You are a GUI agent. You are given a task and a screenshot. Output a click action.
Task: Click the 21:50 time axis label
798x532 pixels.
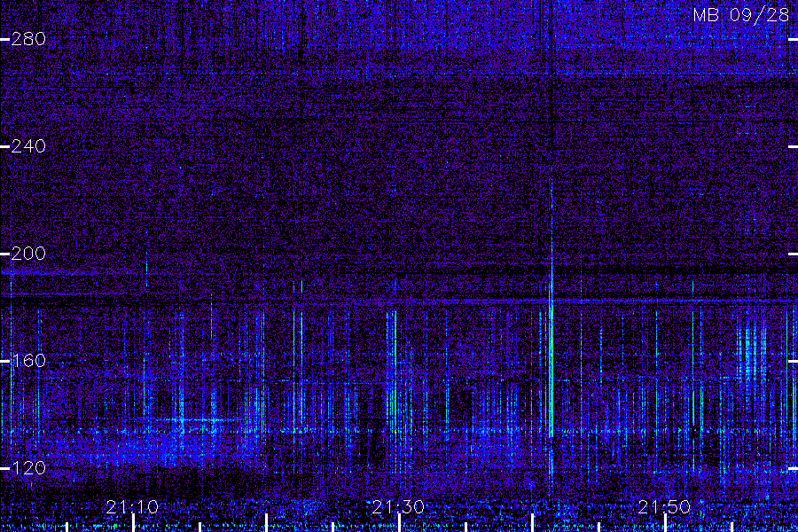click(665, 506)
